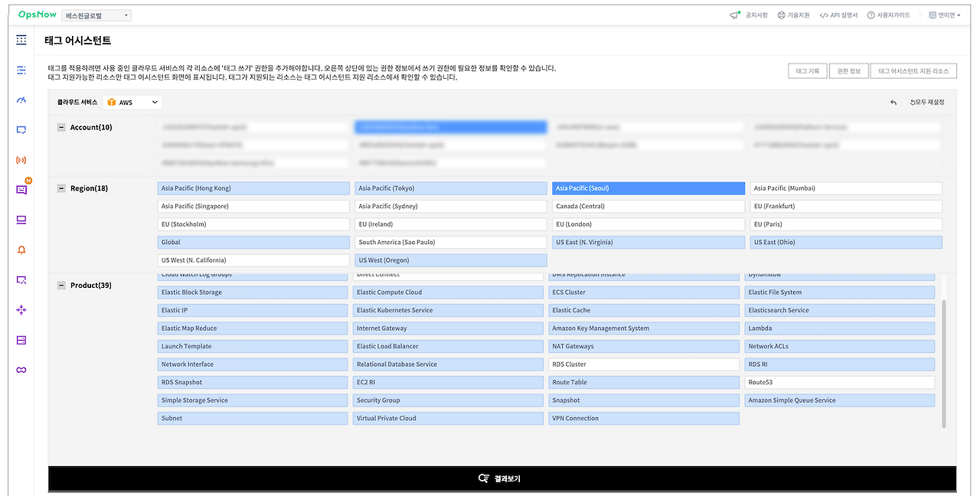The image size is (980, 496).
Task: Open the AWS cloud service dropdown
Action: pyautogui.click(x=132, y=102)
